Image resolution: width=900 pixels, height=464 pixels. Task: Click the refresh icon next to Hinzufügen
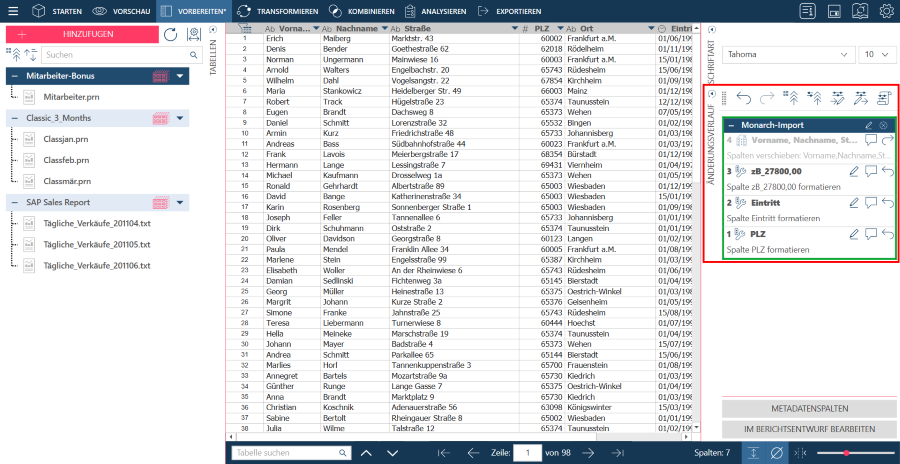point(170,34)
